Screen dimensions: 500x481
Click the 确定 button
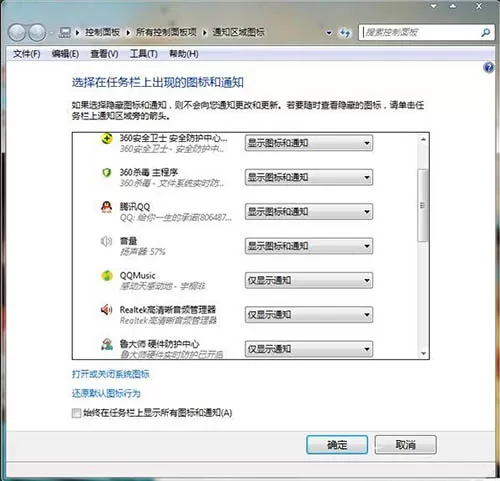pos(337,445)
